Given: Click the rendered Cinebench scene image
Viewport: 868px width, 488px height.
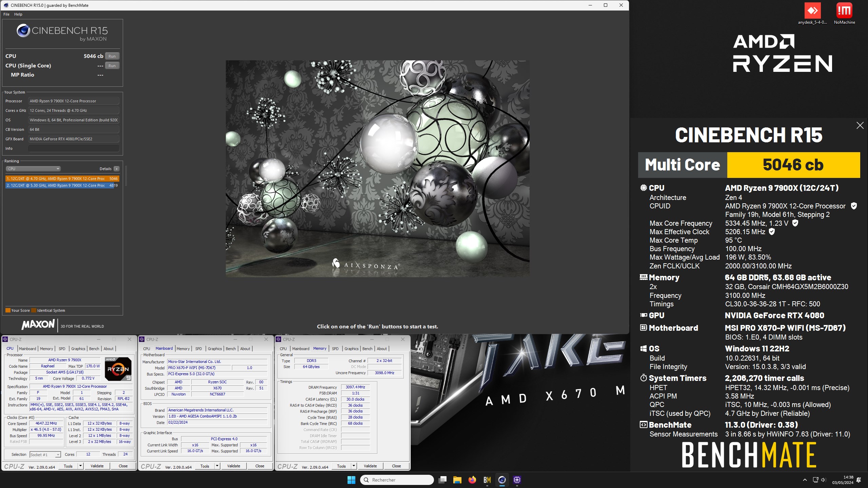Looking at the screenshot, I should pyautogui.click(x=377, y=168).
